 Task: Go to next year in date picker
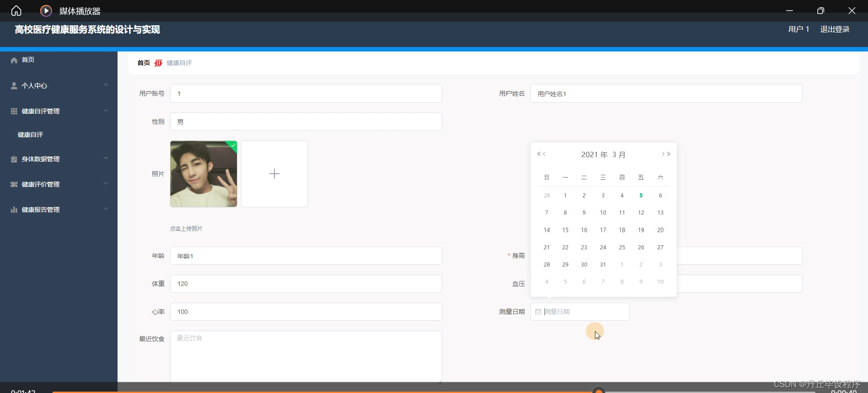(669, 154)
